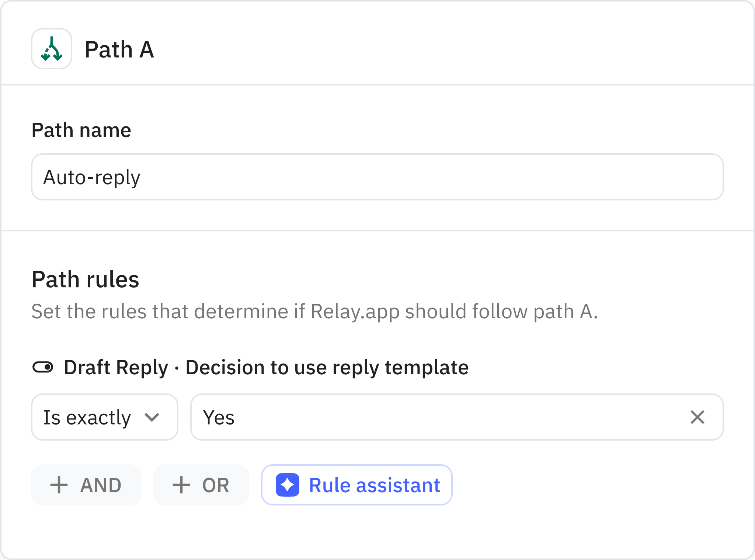755x560 pixels.
Task: Select "Decision to use reply template" text
Action: tap(327, 367)
